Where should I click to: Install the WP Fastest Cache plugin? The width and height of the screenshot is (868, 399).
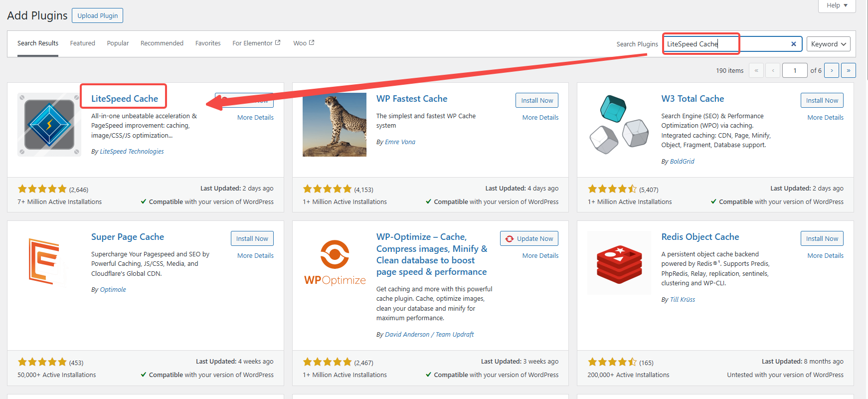[x=537, y=100]
